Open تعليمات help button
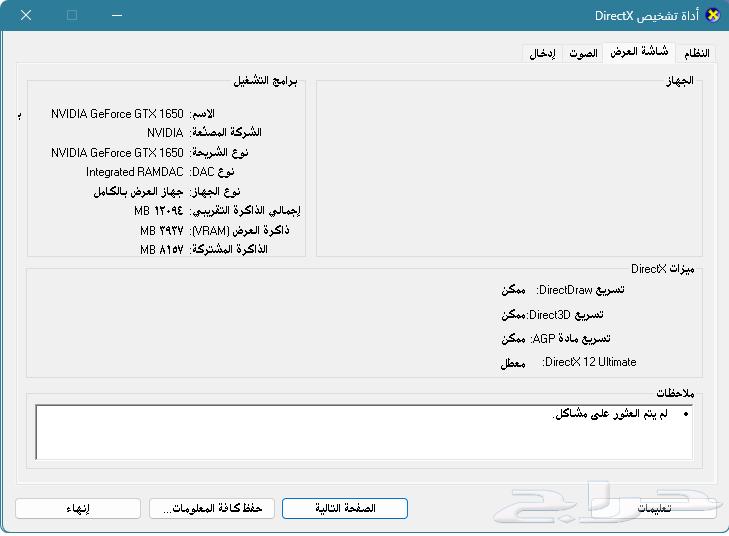The height and width of the screenshot is (536, 729). (654, 508)
